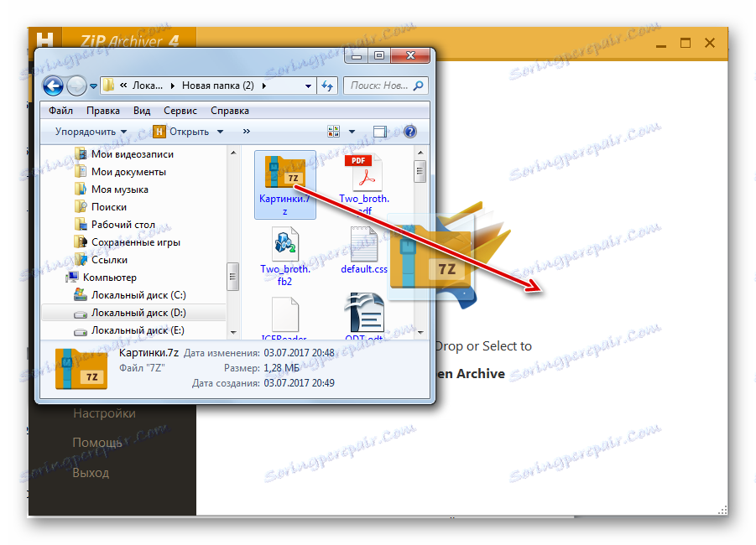Click the 7Z icon in details pane
Screen dimensions: 756x545
tap(81, 368)
